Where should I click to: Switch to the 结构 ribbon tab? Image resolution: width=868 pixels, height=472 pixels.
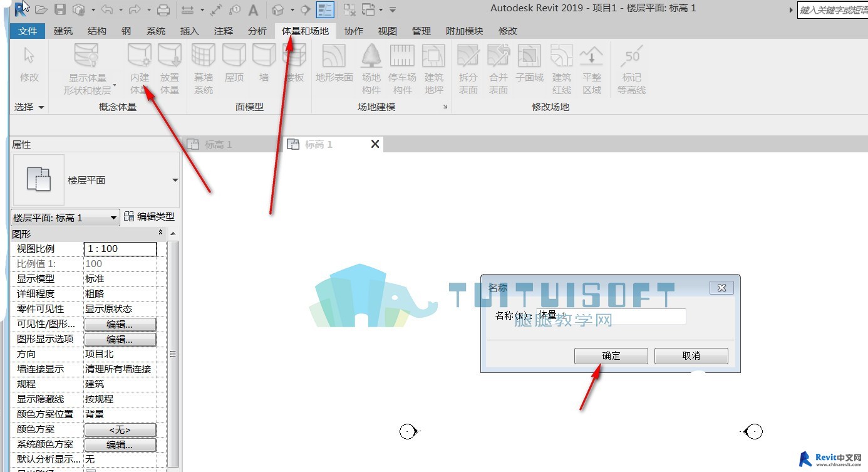coord(97,31)
